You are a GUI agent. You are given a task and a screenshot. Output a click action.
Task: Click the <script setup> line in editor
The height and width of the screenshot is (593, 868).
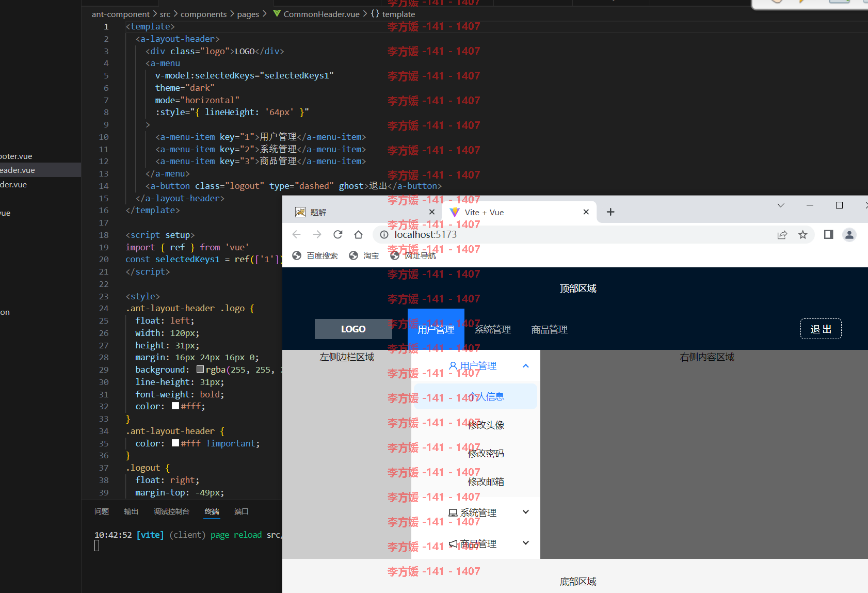(x=160, y=235)
